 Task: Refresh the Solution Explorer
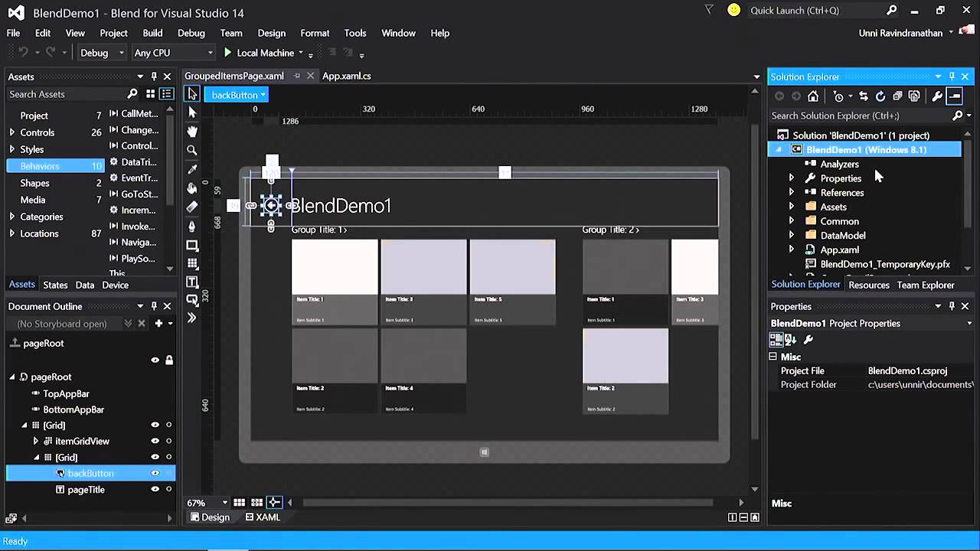[880, 96]
